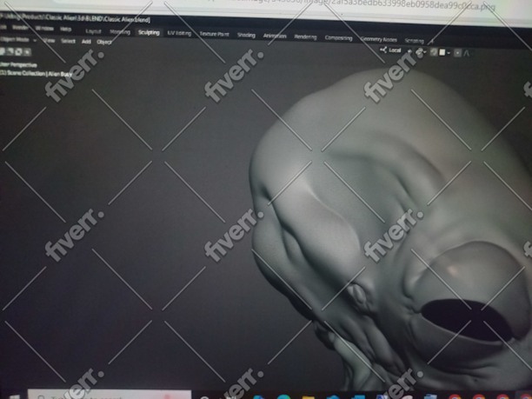Open the Local transform orientation dropdown
Screen dimensions: 532x399
[395, 50]
